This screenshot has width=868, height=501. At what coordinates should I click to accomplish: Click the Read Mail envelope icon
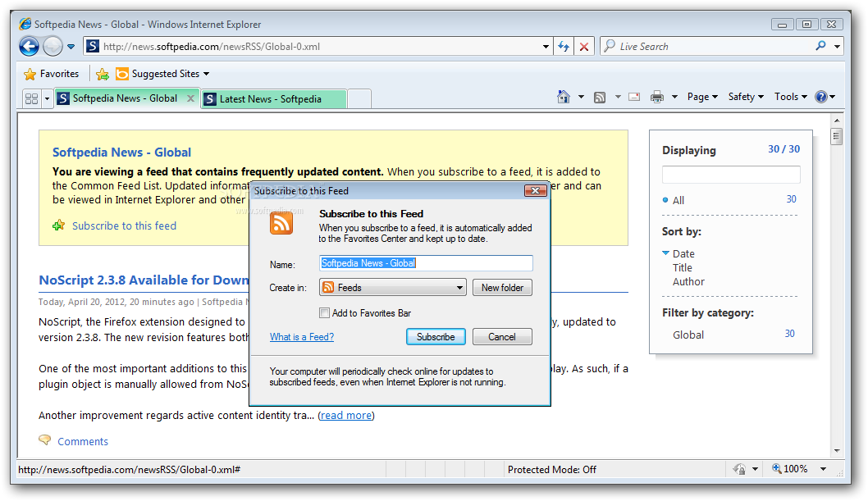click(x=634, y=97)
